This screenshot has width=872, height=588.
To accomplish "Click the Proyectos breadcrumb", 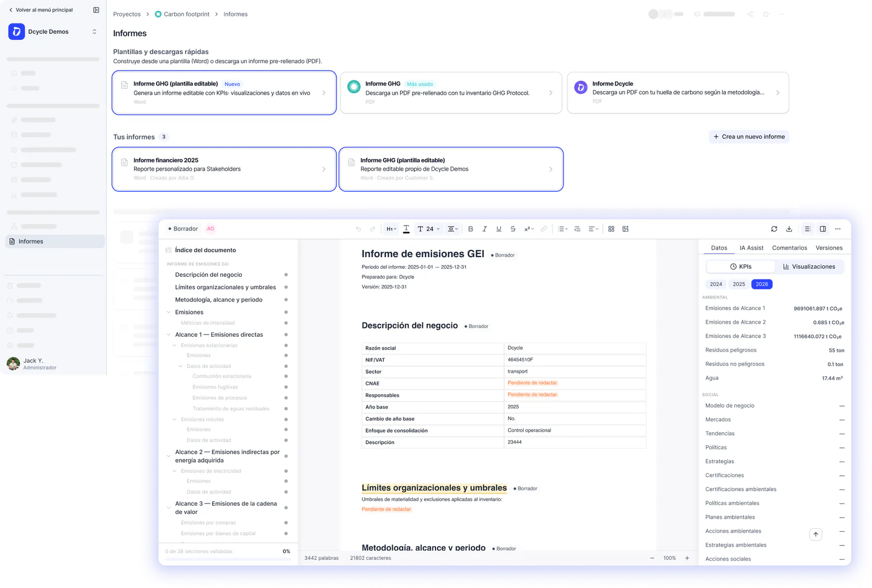I will pyautogui.click(x=126, y=14).
